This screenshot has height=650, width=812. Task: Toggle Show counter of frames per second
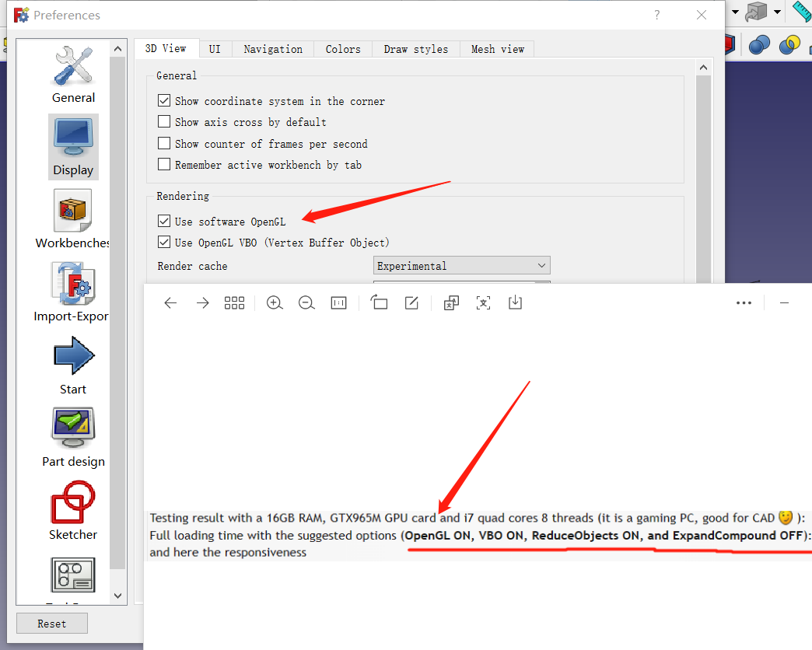tap(164, 144)
